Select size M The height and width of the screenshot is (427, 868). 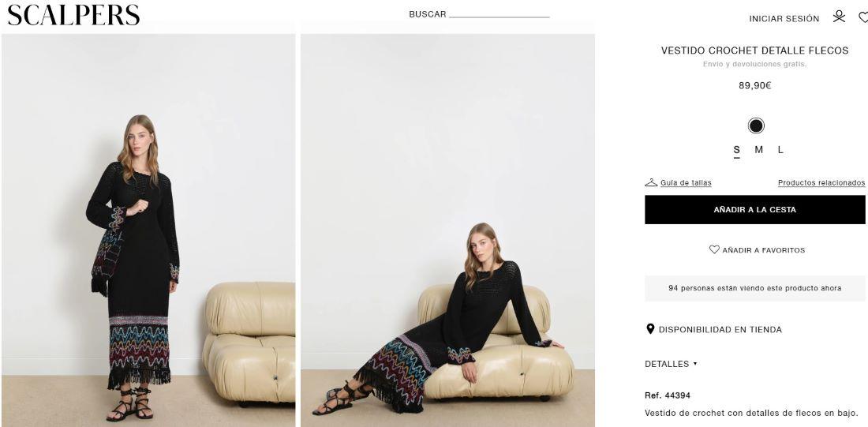[x=758, y=149]
